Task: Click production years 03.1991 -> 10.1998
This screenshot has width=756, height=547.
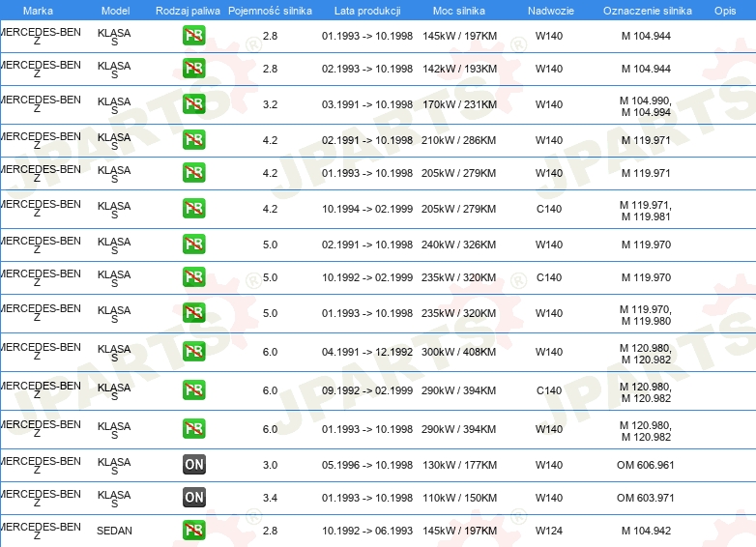Action: click(367, 104)
